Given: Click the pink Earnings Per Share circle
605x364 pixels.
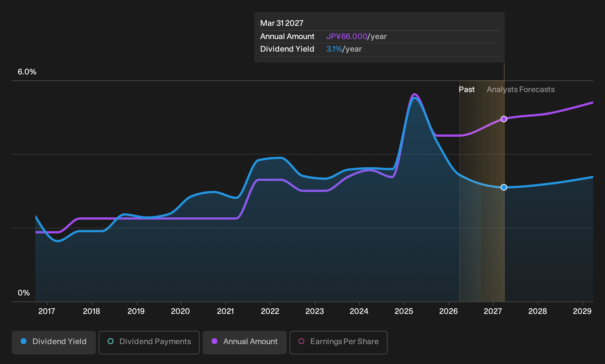Looking at the screenshot, I should pos(301,341).
